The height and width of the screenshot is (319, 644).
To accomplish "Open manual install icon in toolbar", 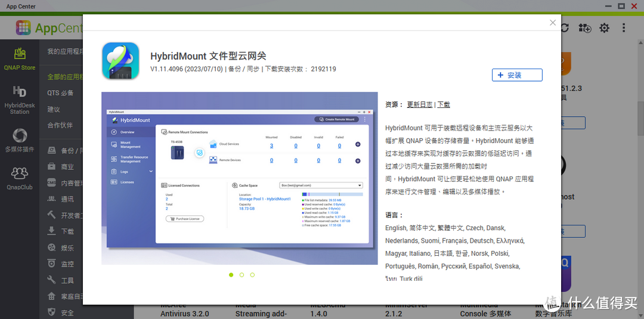I will point(584,28).
